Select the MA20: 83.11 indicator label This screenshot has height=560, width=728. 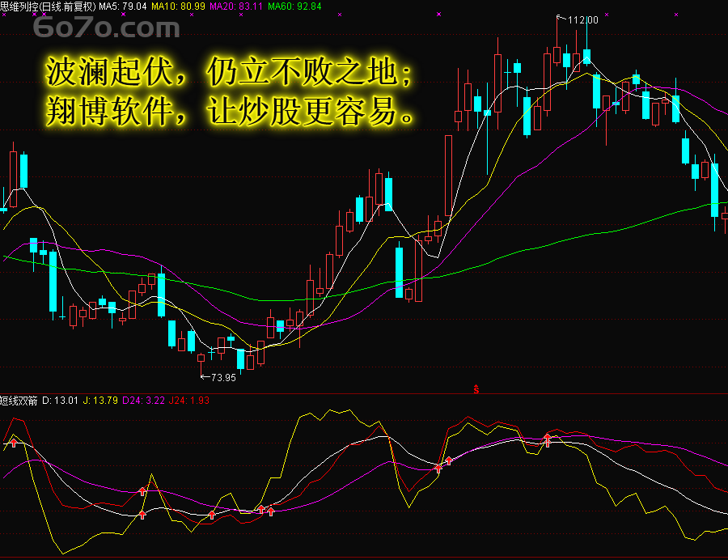pos(236,6)
